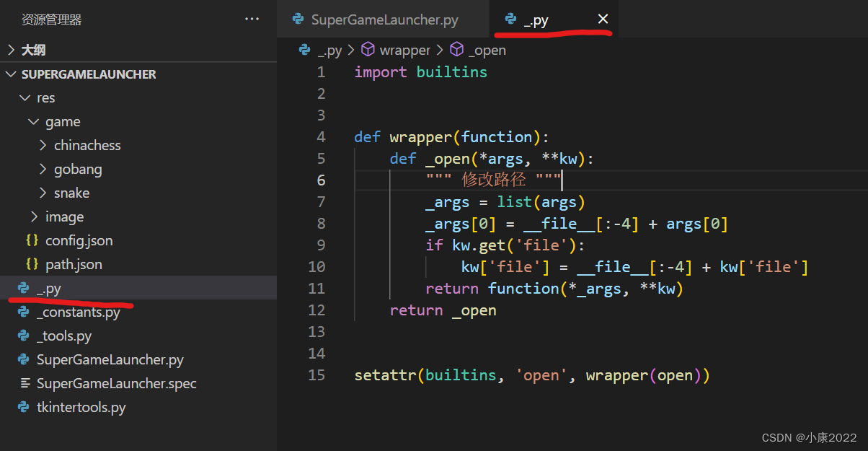Select the _.py editor tab
868x451 pixels.
coord(554,19)
